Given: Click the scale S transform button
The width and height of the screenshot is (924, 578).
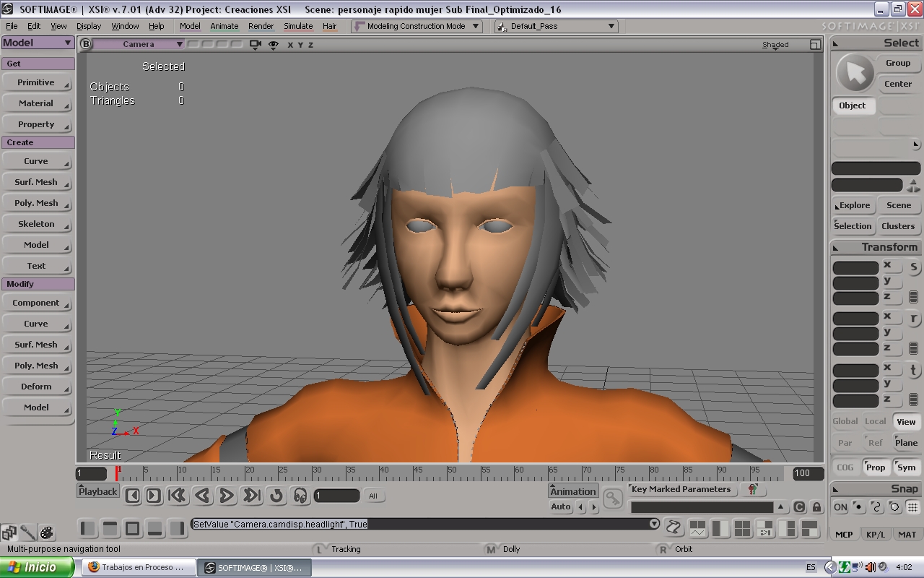Looking at the screenshot, I should [x=913, y=267].
